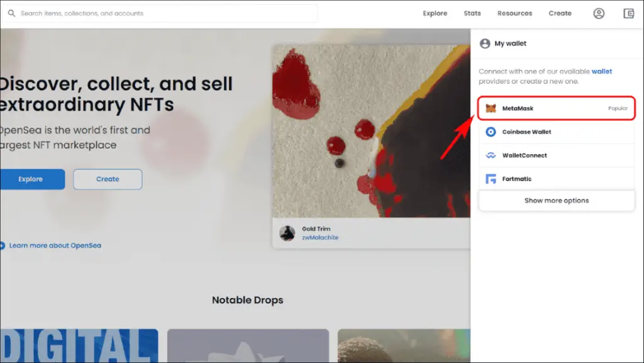Open the Create menu in navbar
644x363 pixels.
(560, 14)
